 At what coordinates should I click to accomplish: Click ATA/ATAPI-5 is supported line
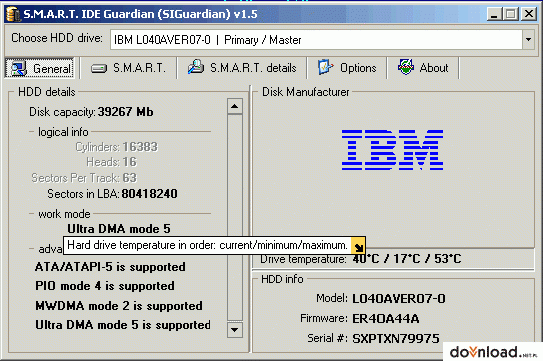(110, 267)
